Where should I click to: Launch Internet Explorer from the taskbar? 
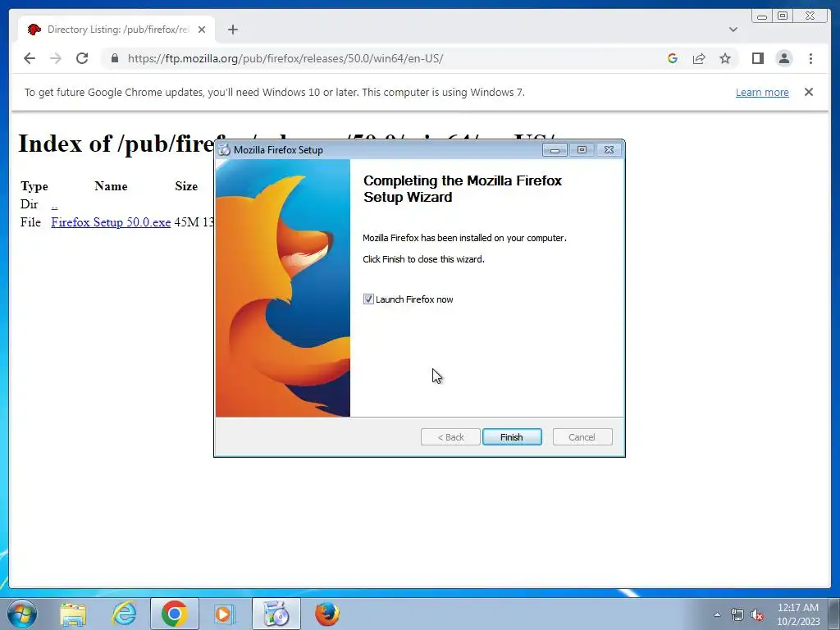pyautogui.click(x=125, y=614)
